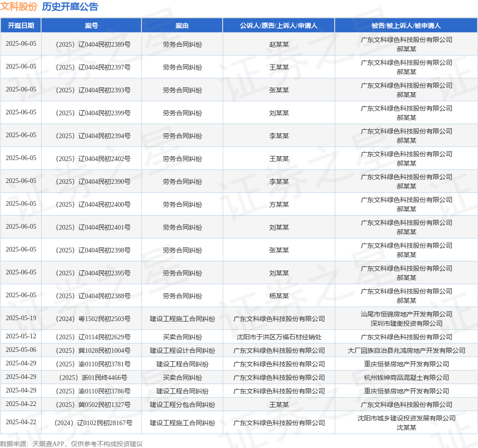Click case number 辽0404民初2402号
Image resolution: width=478 pixels, height=448 pixels.
tap(93, 159)
